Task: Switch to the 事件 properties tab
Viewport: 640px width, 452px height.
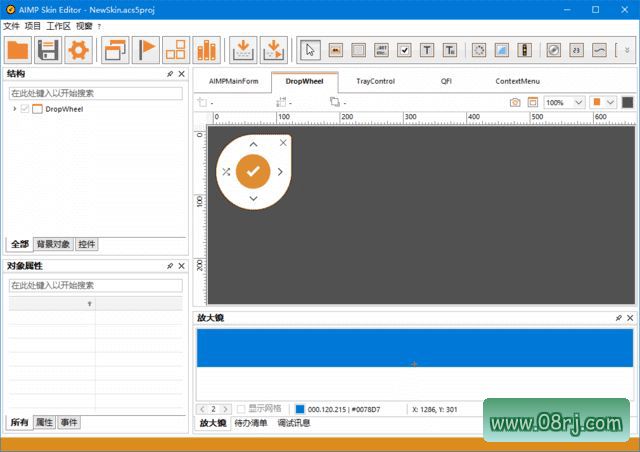Action: pyautogui.click(x=69, y=422)
